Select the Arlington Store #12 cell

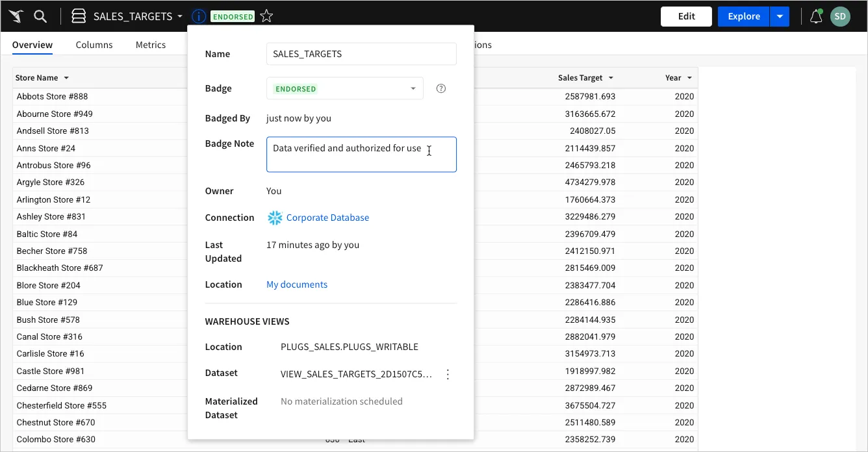[x=53, y=199]
